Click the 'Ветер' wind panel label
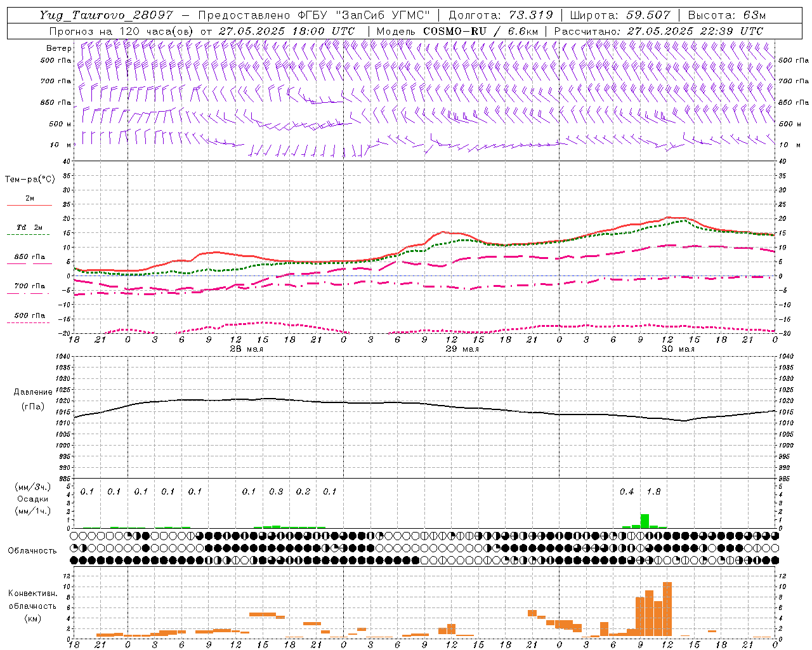The height and width of the screenshot is (650, 812). 58,48
